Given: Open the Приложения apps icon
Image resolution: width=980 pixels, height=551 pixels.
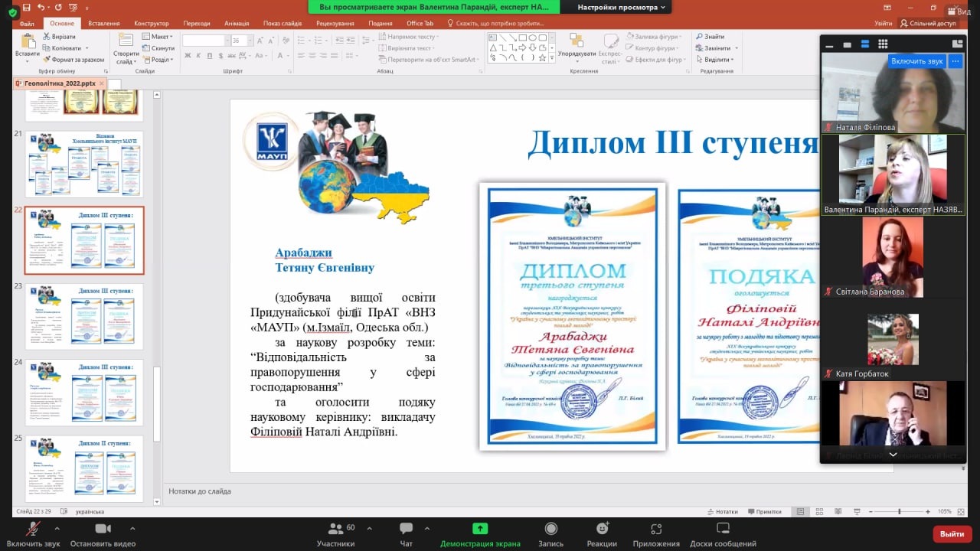Looking at the screenshot, I should [x=656, y=529].
